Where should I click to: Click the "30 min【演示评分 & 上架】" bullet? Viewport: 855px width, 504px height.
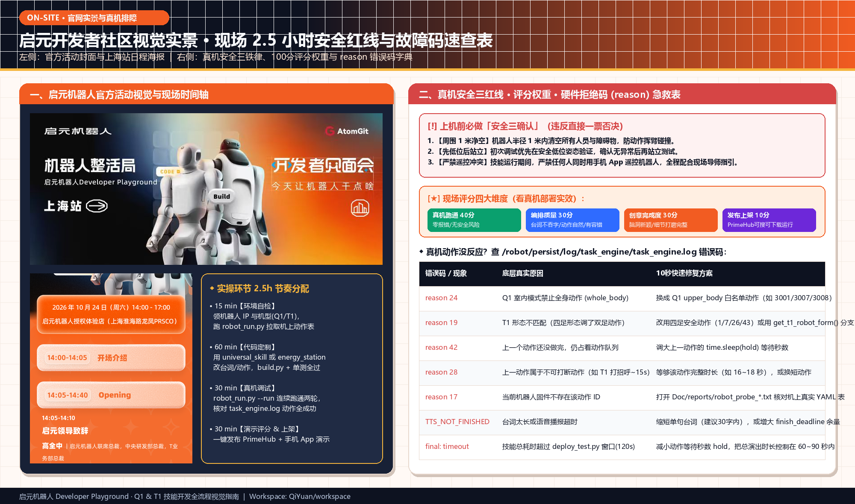[x=256, y=429]
